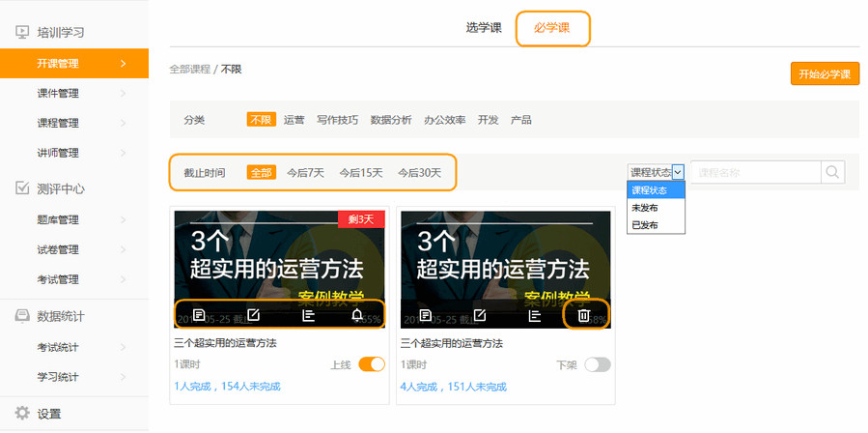
Task: Open statistics bar icon on first course card
Action: coord(309,315)
